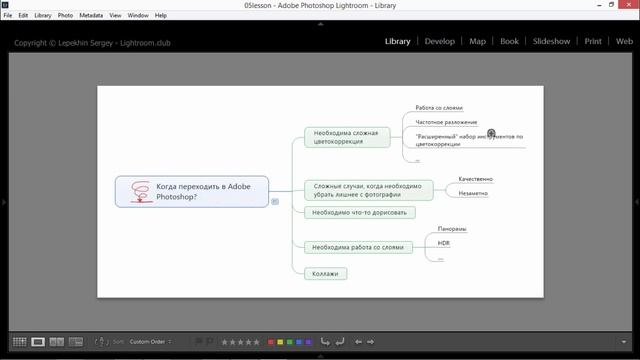Select the Library module
The height and width of the screenshot is (360, 640).
(398, 41)
